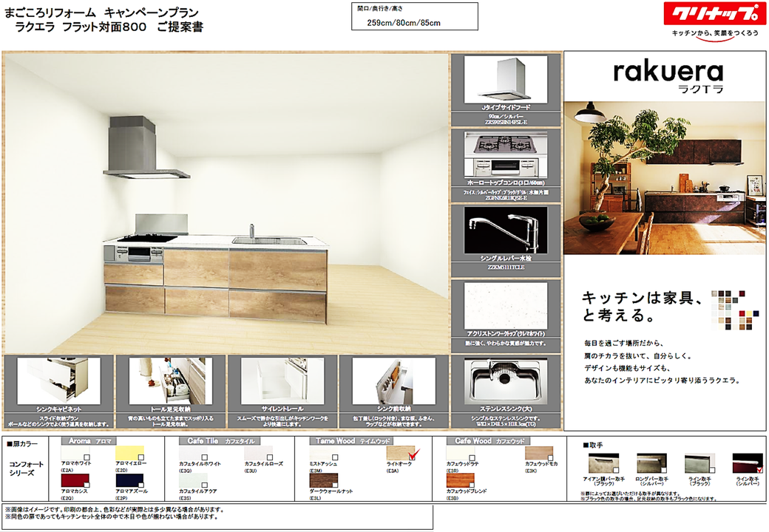This screenshot has width=769, height=532.
Task: Click the sink faucet in the kitchen render
Action: (x=251, y=231)
